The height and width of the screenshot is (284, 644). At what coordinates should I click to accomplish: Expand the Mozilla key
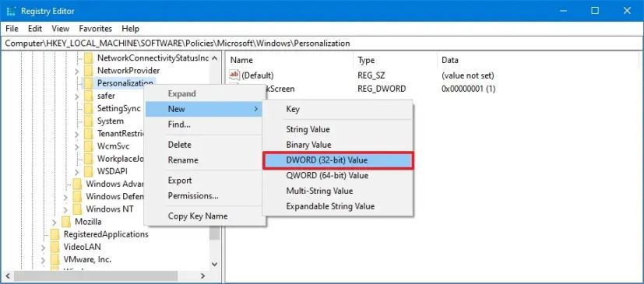tap(55, 223)
